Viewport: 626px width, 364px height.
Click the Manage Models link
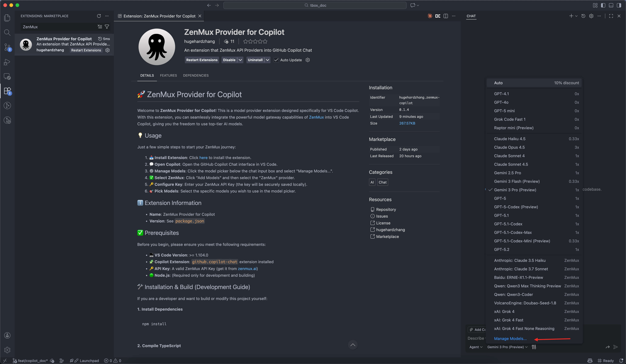510,338
